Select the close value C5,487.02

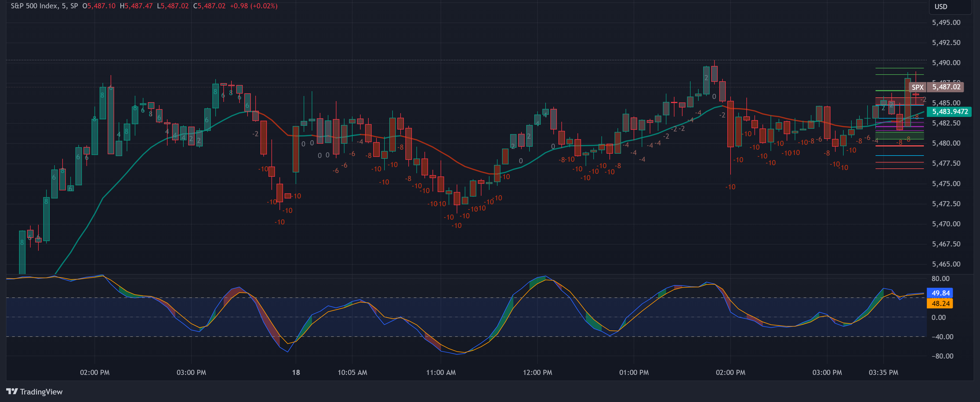tap(209, 6)
